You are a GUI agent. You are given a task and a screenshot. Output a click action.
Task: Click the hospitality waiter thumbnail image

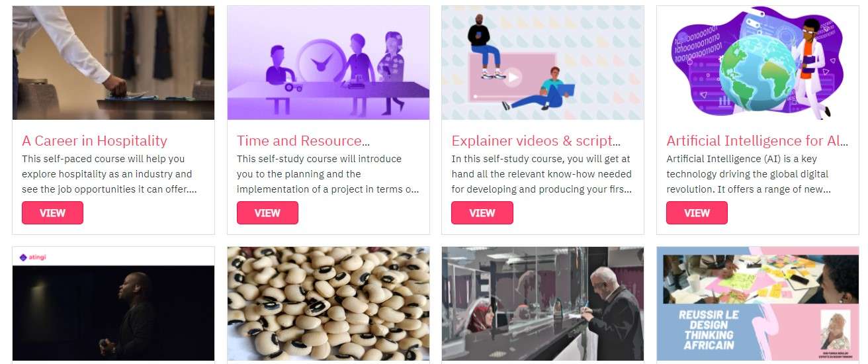[x=113, y=63]
